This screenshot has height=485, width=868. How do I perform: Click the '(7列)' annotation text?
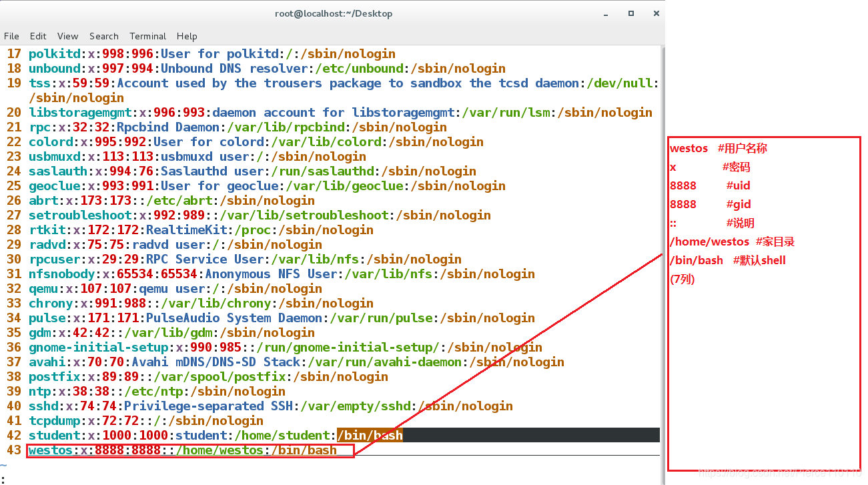tap(683, 279)
